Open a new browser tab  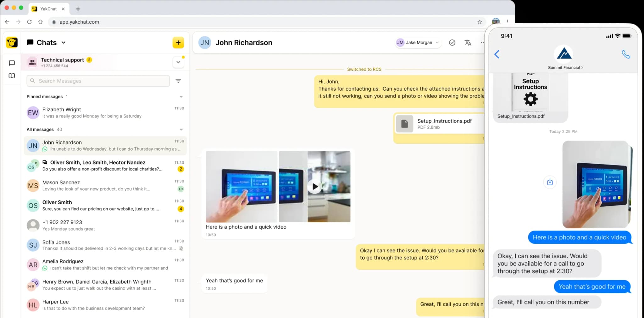78,9
